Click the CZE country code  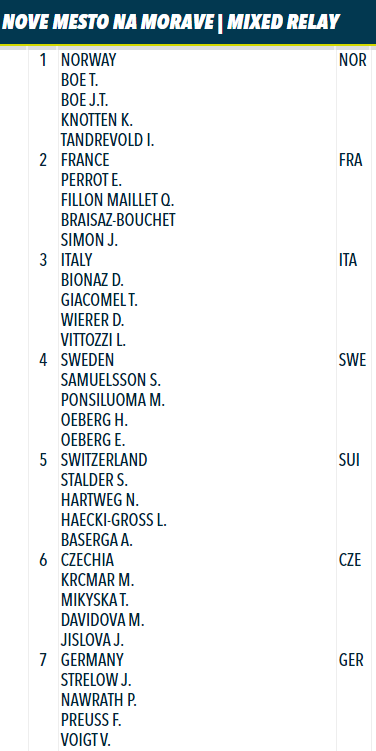tap(350, 560)
